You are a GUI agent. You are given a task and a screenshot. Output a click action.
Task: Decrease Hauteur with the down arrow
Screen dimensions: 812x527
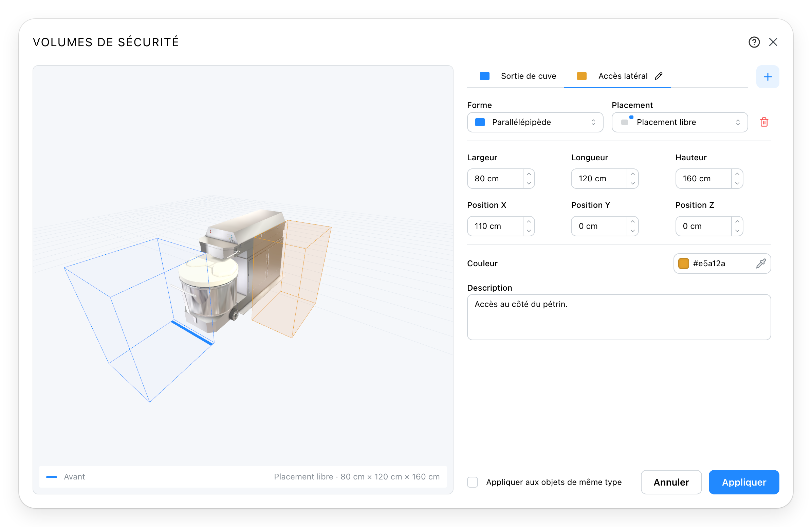tap(737, 183)
